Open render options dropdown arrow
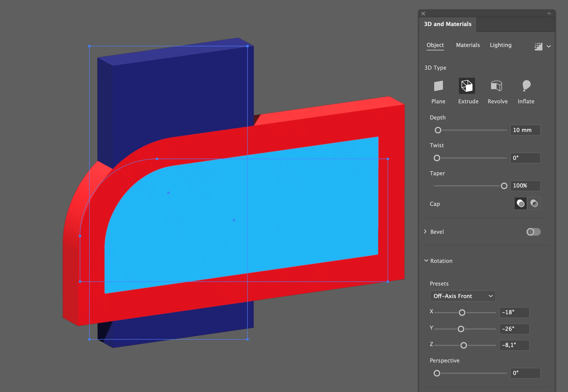This screenshot has height=392, width=568. pos(549,46)
